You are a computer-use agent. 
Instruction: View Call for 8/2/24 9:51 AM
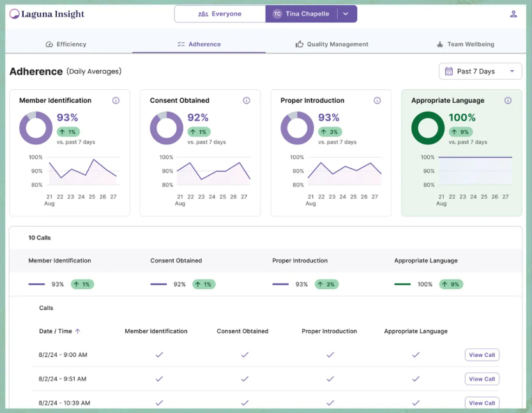tap(482, 379)
